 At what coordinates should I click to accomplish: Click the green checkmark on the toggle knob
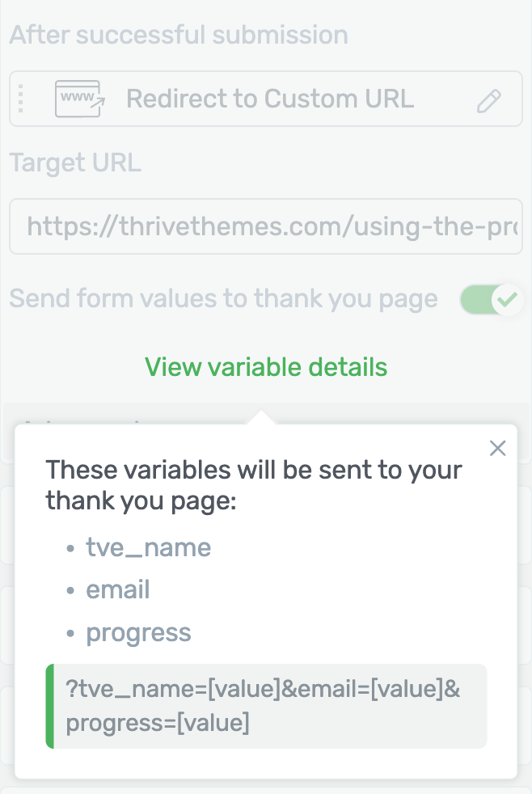pyautogui.click(x=507, y=299)
